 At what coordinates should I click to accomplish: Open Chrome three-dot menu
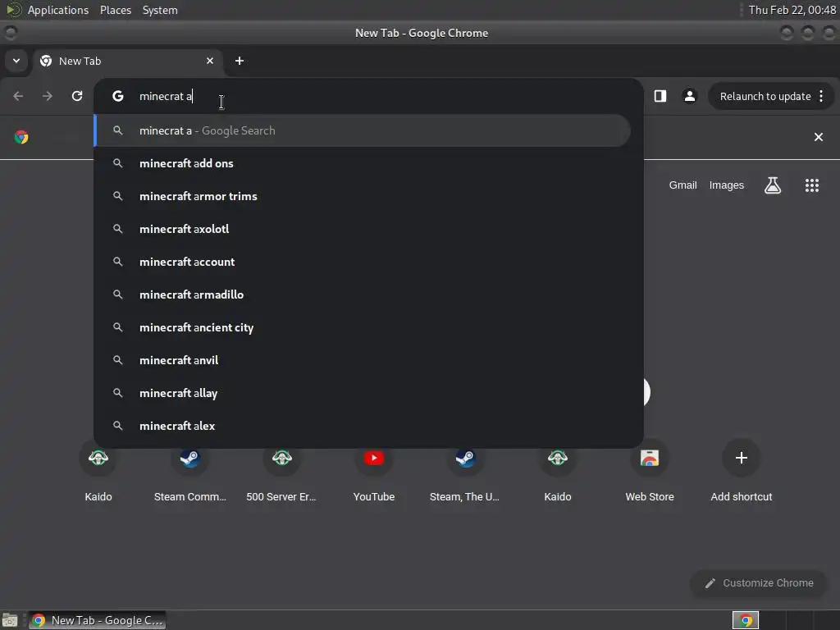pos(821,96)
